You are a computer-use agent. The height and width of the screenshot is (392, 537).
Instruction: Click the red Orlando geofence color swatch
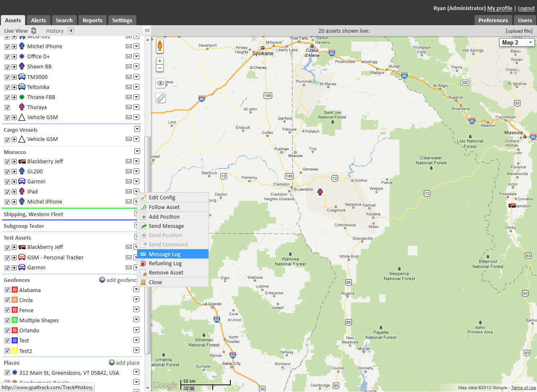coord(14,330)
